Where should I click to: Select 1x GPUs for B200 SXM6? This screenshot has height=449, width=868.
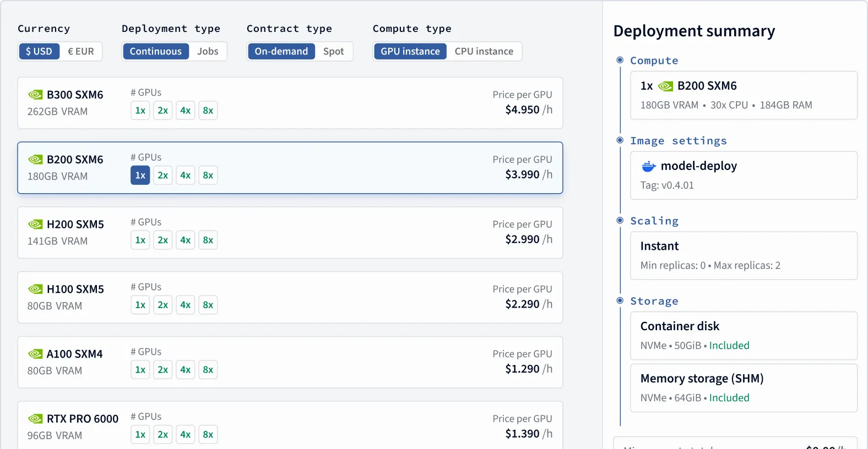(140, 176)
